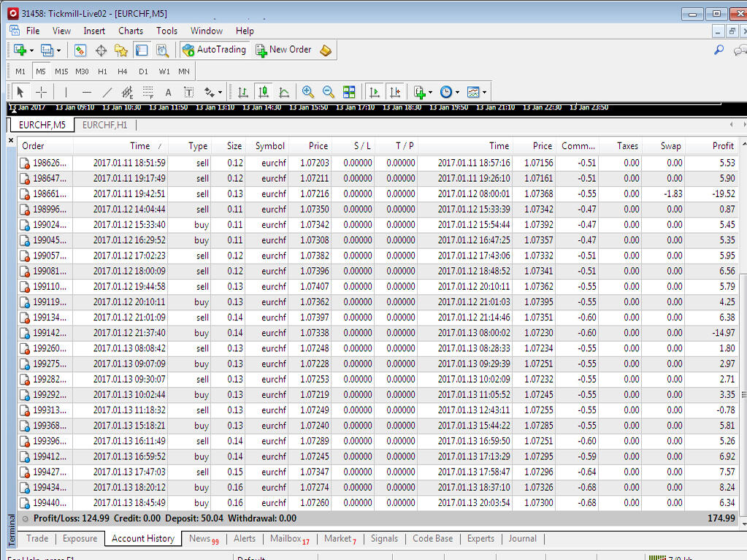Screen dimensions: 747x560
Task: Close the Terminal panel with the X
Action: (11, 140)
